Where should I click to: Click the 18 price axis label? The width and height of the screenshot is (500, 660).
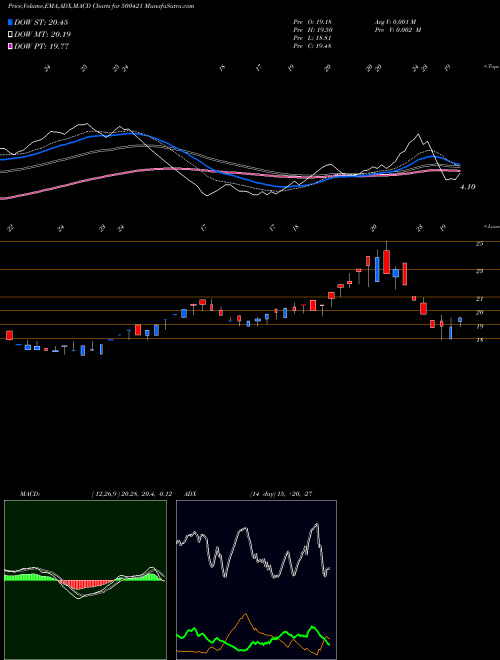[x=479, y=341]
